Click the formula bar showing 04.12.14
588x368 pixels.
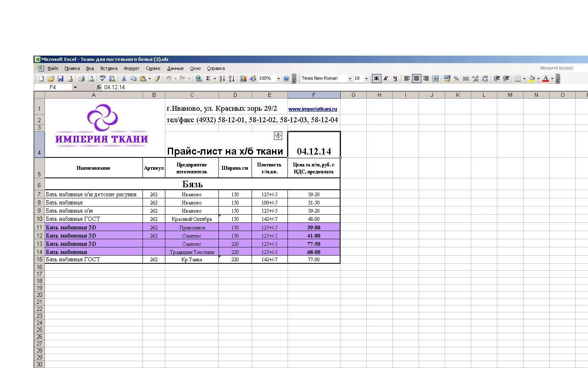point(345,87)
